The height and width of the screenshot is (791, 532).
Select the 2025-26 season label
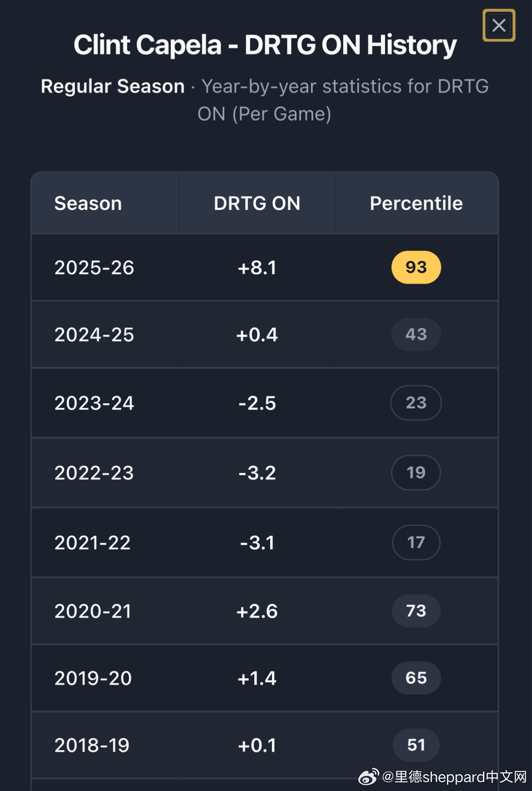point(94,268)
